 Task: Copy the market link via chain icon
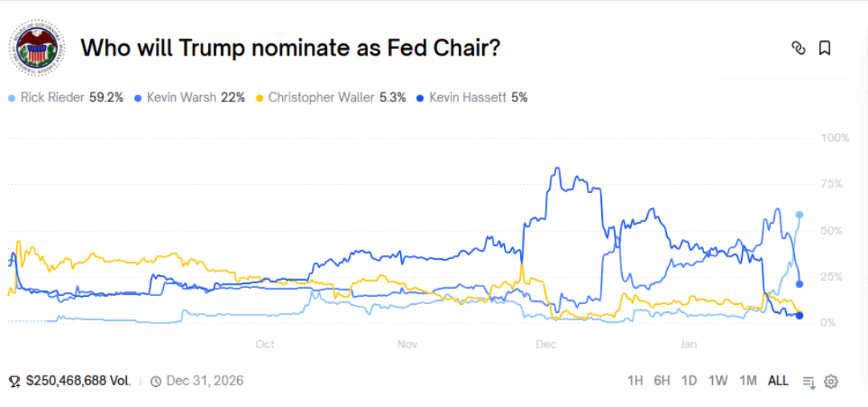(798, 48)
